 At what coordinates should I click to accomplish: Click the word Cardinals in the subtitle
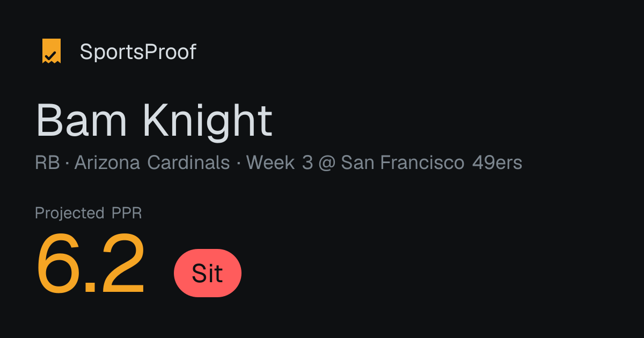(x=188, y=163)
